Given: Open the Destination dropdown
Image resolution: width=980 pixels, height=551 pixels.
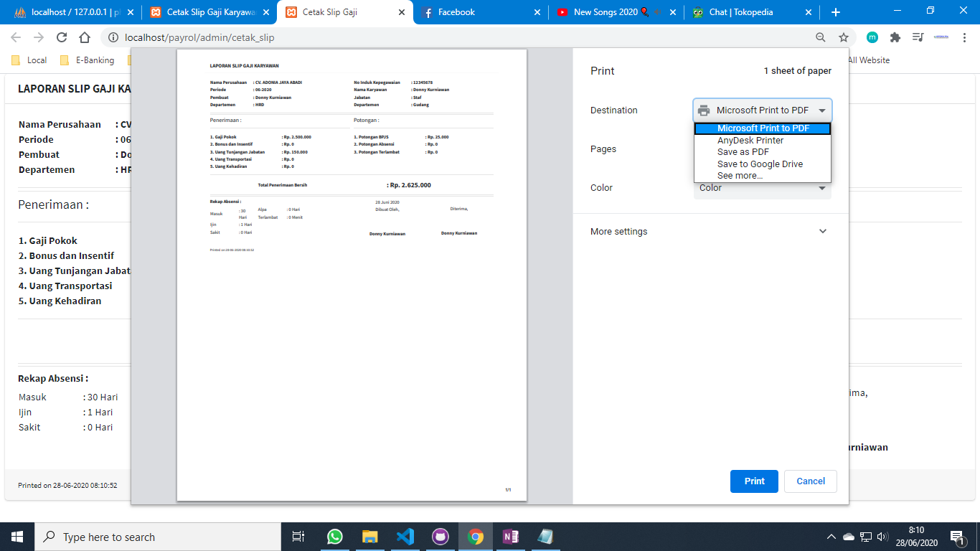Looking at the screenshot, I should 762,110.
